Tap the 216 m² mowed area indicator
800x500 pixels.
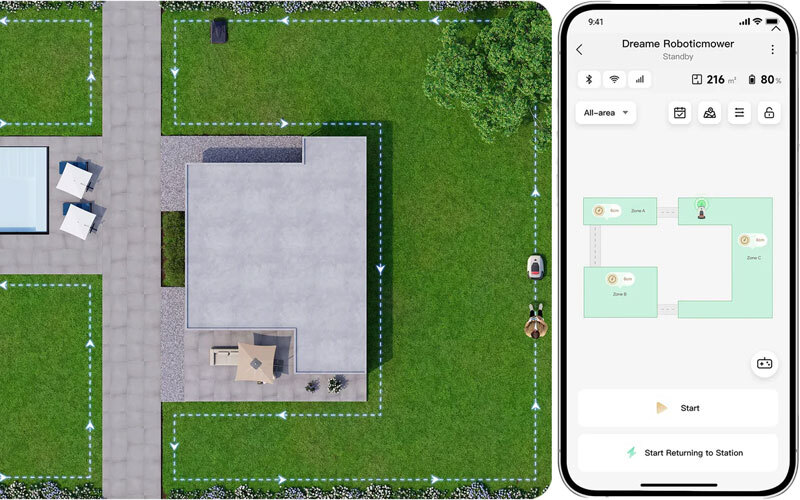(x=714, y=80)
